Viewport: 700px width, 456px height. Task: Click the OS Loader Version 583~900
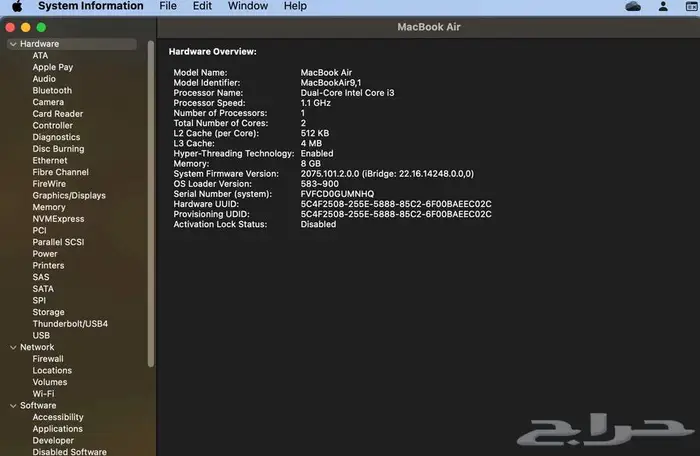click(x=320, y=184)
